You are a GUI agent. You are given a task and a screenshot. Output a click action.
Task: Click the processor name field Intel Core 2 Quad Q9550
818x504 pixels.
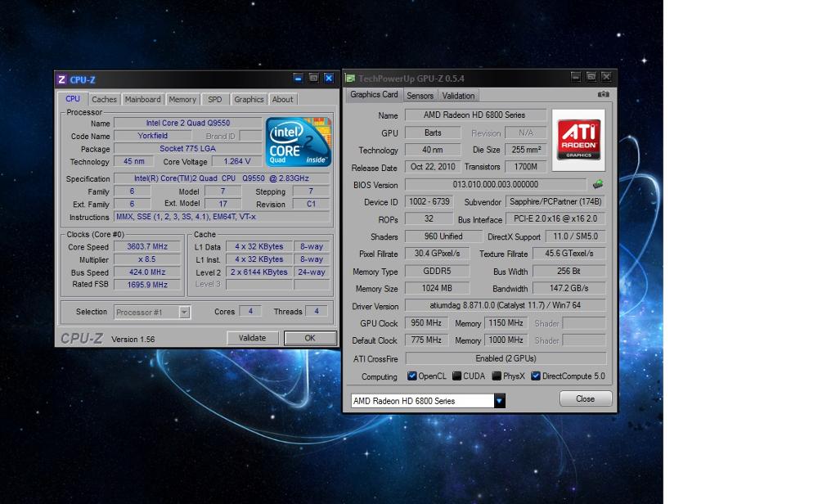point(188,123)
